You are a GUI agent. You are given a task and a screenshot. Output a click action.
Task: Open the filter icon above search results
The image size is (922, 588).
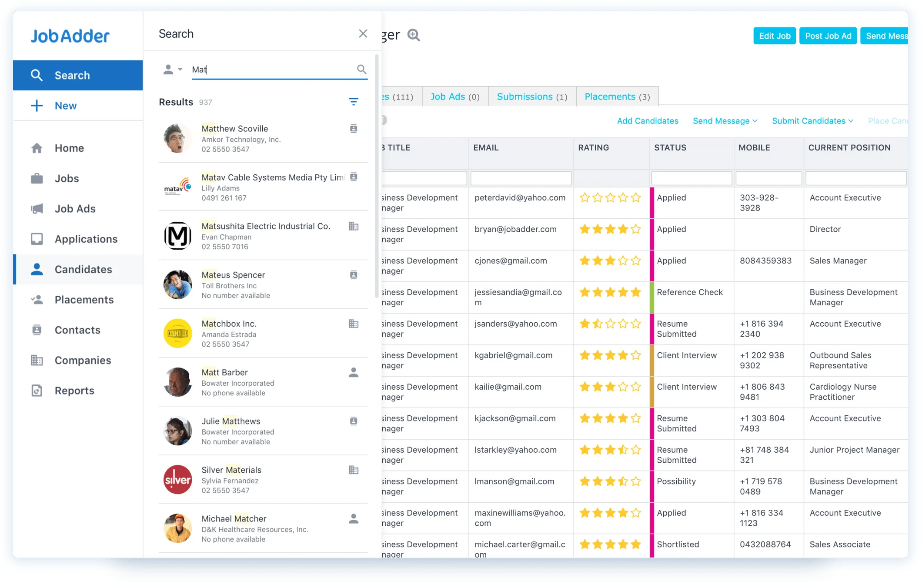point(354,101)
